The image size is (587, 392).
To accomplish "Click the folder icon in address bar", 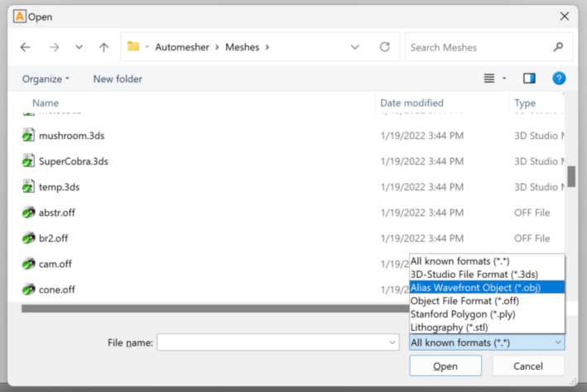I will [133, 46].
